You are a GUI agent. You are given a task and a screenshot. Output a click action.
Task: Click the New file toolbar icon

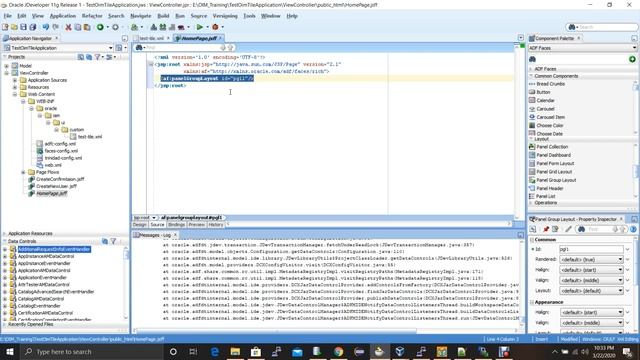5,27
